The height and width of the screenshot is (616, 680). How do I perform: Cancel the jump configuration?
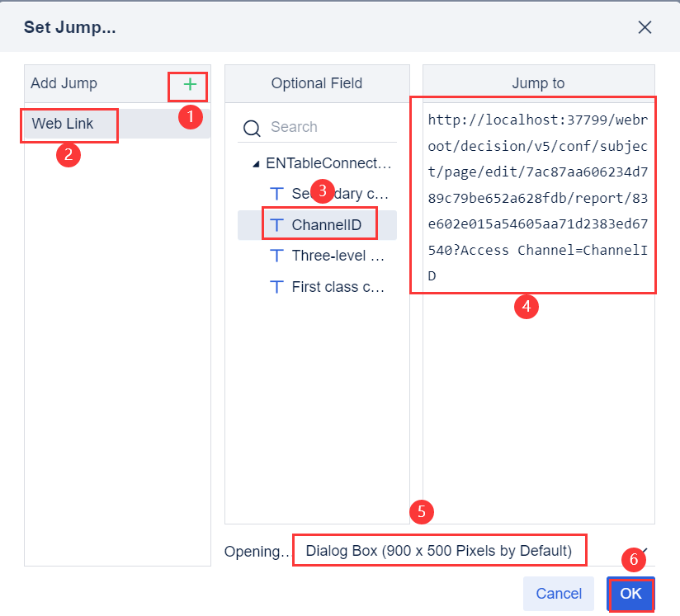[x=559, y=594]
